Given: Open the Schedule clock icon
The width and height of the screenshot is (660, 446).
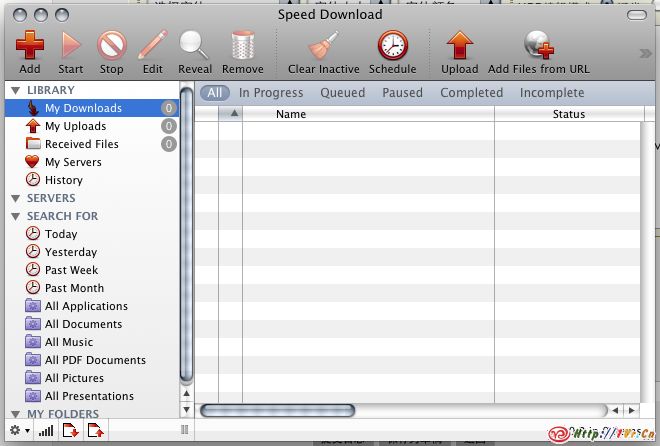Looking at the screenshot, I should (x=392, y=46).
